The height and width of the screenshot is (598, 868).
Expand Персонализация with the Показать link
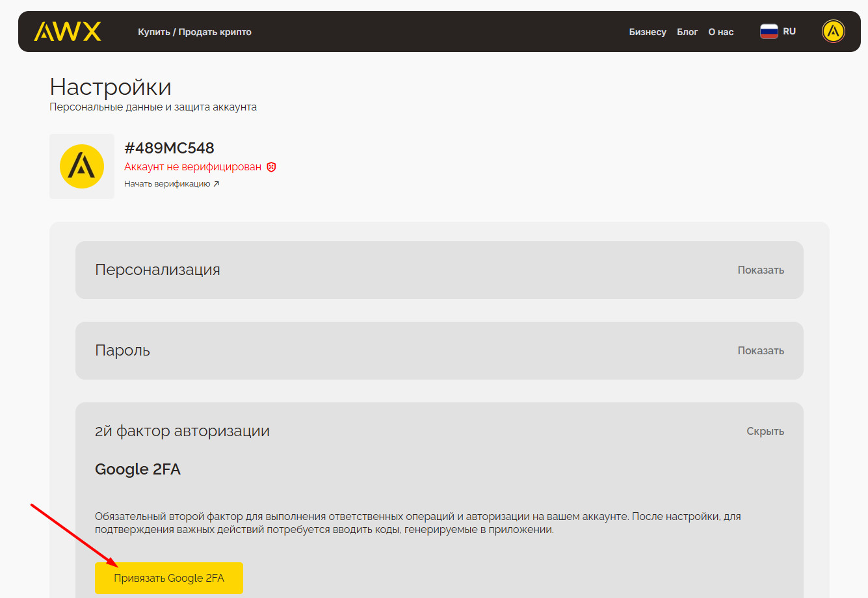(x=760, y=270)
